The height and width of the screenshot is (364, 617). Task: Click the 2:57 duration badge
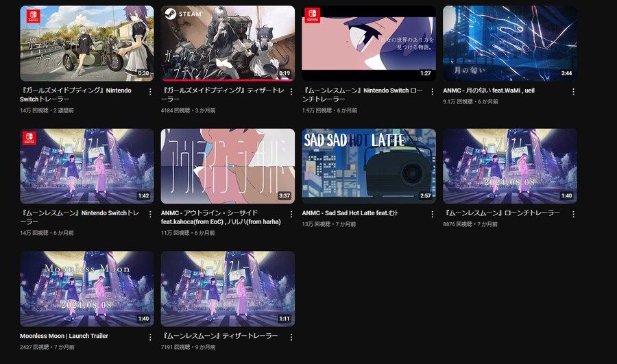coord(425,195)
